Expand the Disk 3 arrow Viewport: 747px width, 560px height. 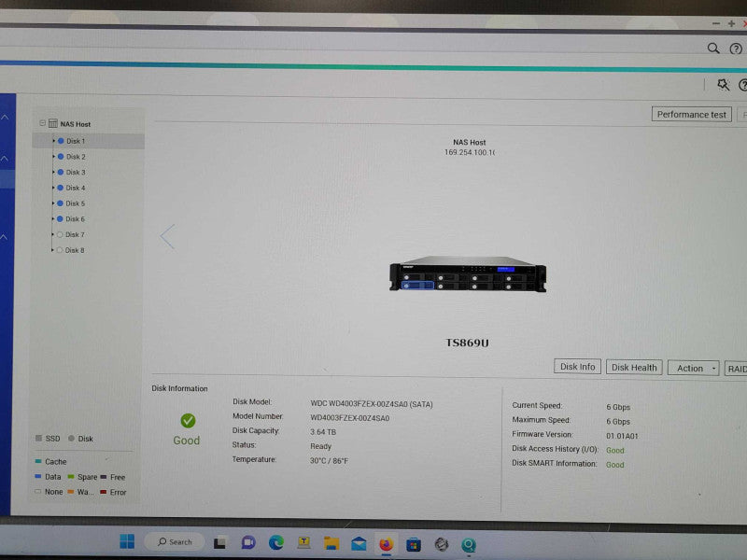53,173
